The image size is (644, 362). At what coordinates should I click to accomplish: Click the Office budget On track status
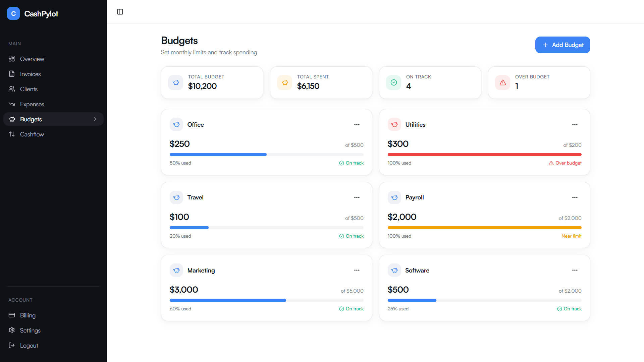pos(351,163)
